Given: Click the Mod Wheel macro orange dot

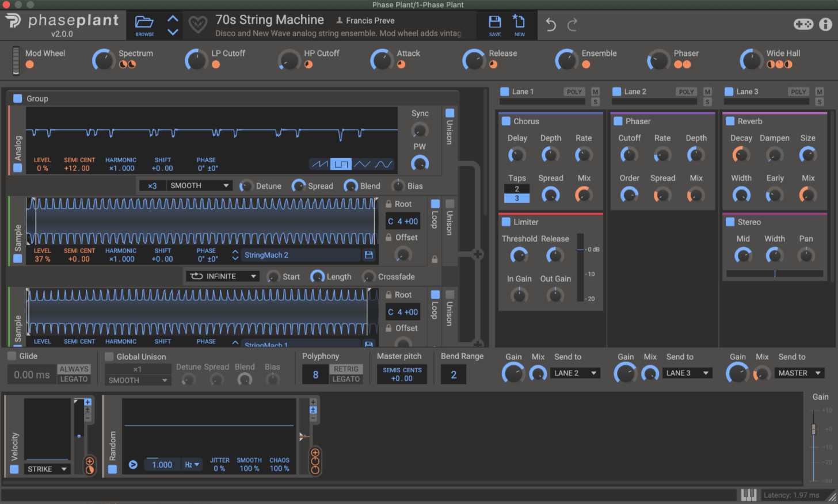Looking at the screenshot, I should tap(30, 64).
